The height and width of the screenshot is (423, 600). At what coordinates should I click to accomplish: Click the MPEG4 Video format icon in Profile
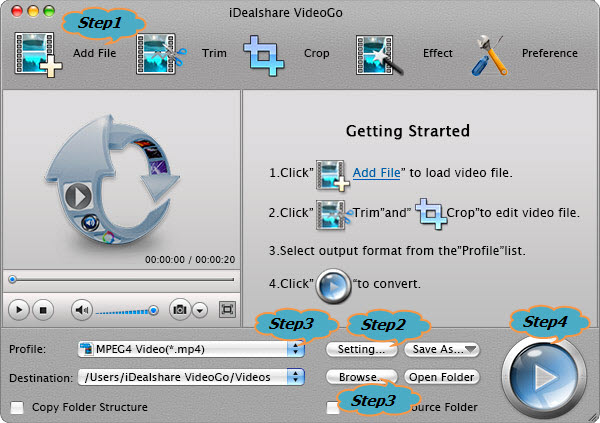[x=86, y=349]
